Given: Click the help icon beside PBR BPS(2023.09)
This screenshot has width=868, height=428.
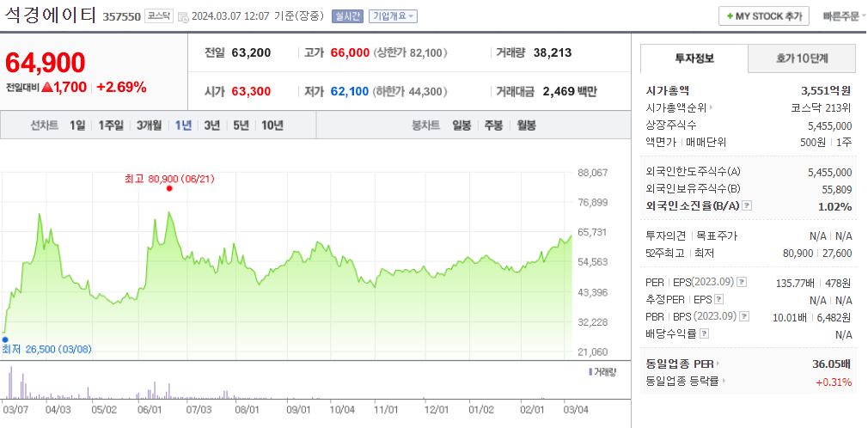Looking at the screenshot, I should [x=744, y=317].
